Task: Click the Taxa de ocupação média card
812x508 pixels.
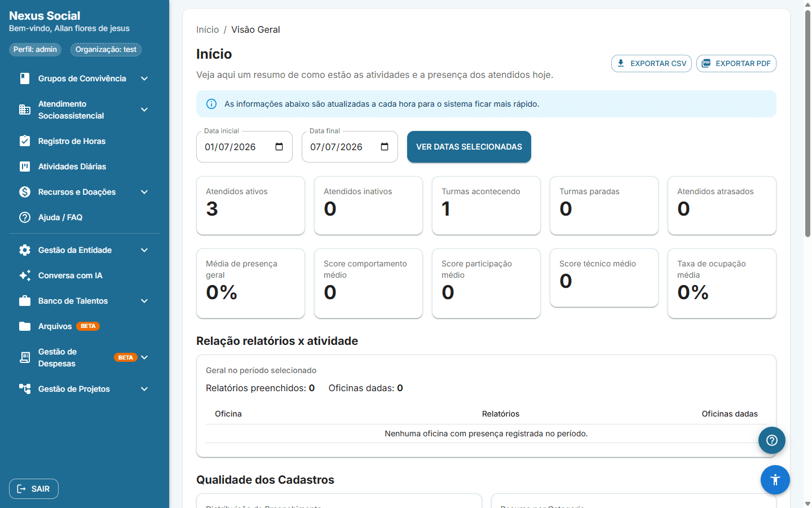Action: click(722, 283)
